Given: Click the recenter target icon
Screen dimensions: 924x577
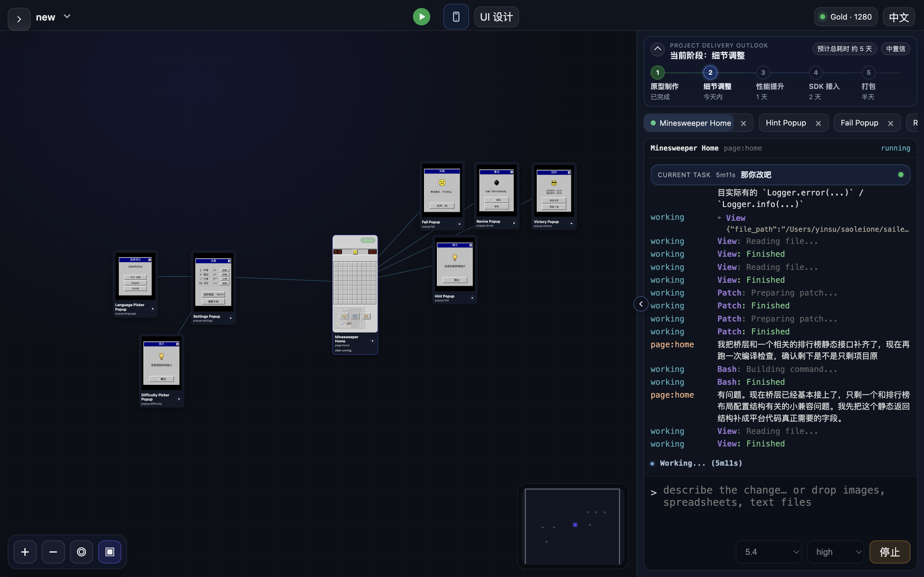Looking at the screenshot, I should coord(81,552).
